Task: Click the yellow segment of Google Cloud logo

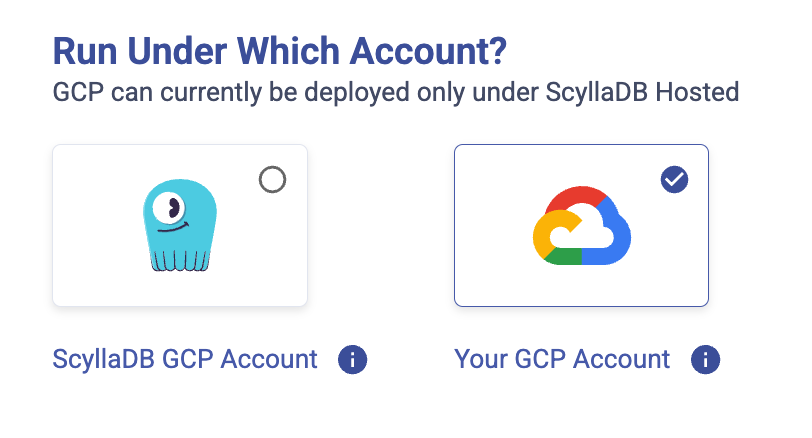Action: click(542, 234)
